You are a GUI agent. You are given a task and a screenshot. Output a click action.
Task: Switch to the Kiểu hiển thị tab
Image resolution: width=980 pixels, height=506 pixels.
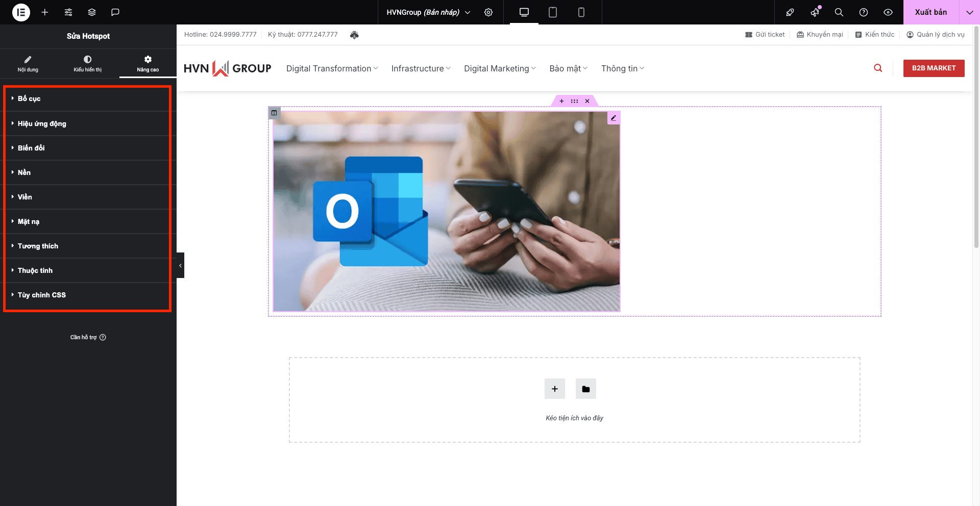(x=88, y=63)
